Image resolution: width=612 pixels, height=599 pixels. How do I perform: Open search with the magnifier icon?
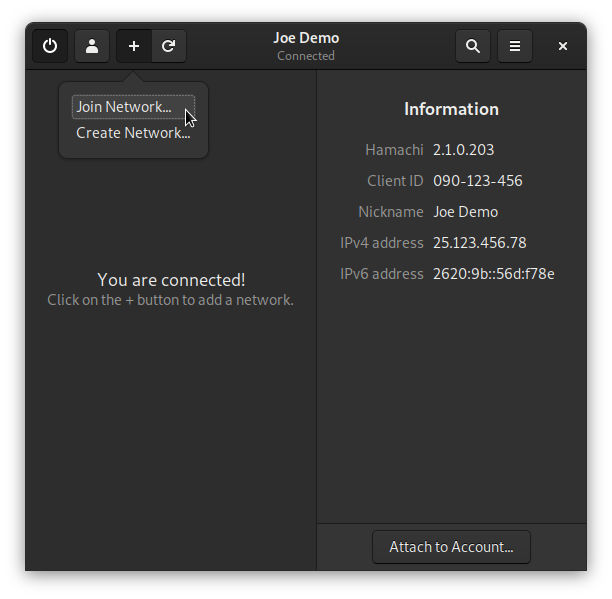(x=473, y=46)
